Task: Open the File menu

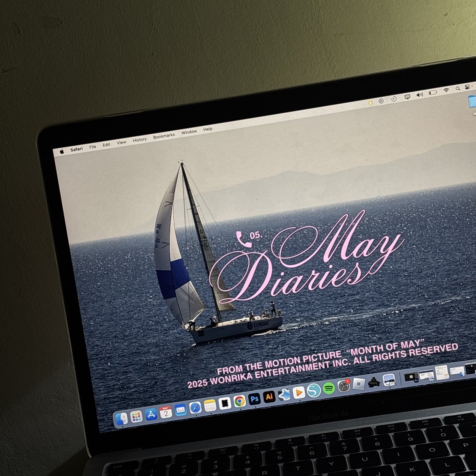Action: pyautogui.click(x=92, y=147)
